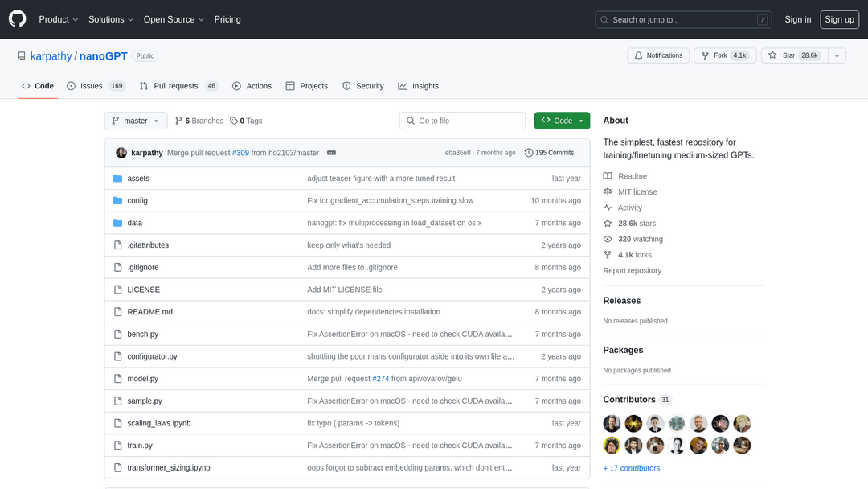This screenshot has height=489, width=868.
Task: Go to the GitHub homepage via the logo
Action: click(17, 19)
